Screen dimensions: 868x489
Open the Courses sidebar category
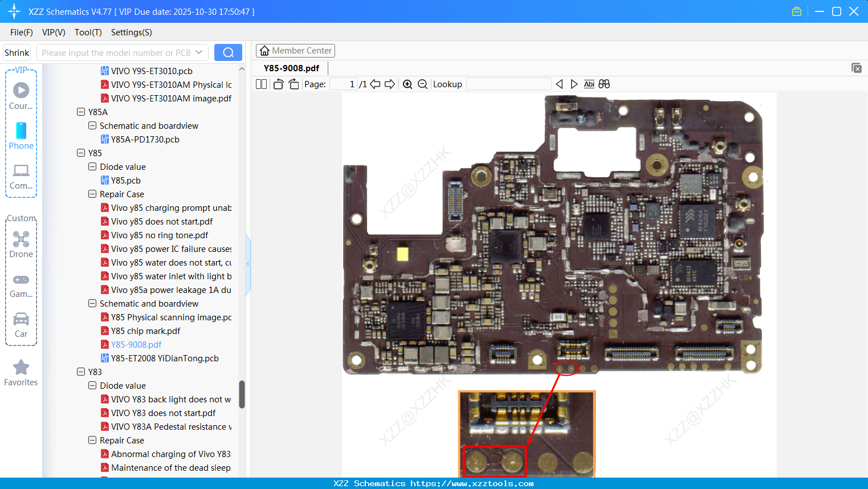(21, 96)
